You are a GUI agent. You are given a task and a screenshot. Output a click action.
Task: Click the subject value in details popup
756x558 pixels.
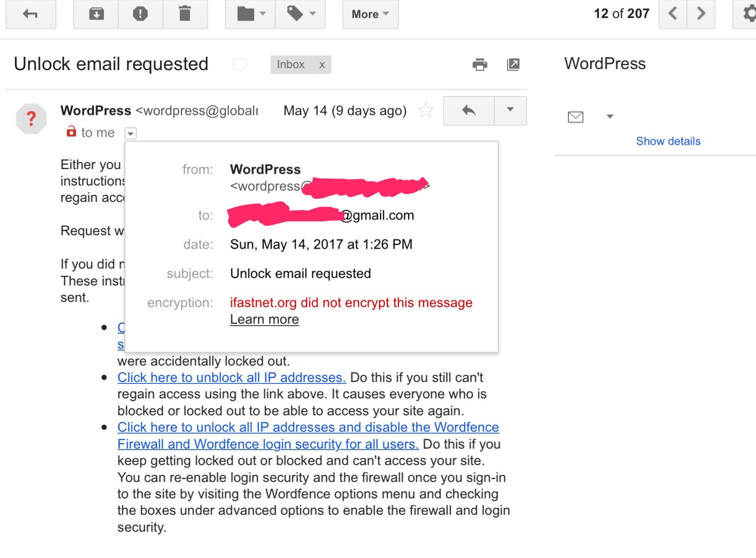[x=300, y=274]
